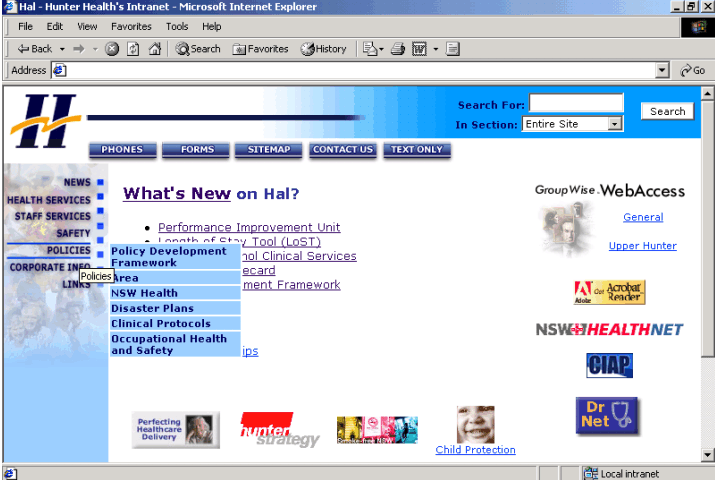The width and height of the screenshot is (715, 481).
Task: Click the Get Acrobat Reader badge
Action: [x=609, y=292]
